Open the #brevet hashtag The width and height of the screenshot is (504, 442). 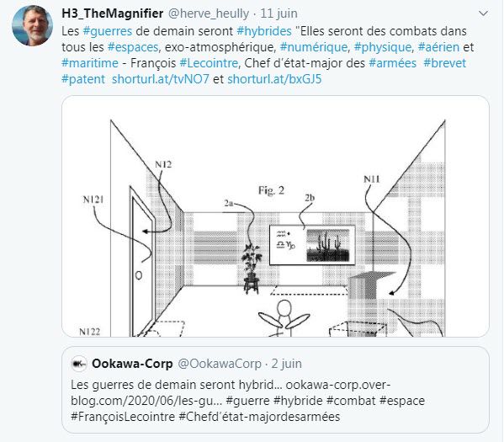444,63
